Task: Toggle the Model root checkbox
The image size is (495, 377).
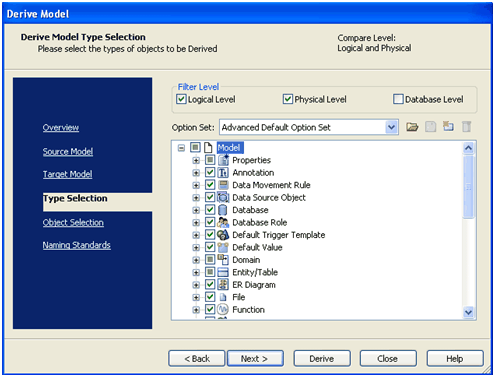Action: coord(195,147)
